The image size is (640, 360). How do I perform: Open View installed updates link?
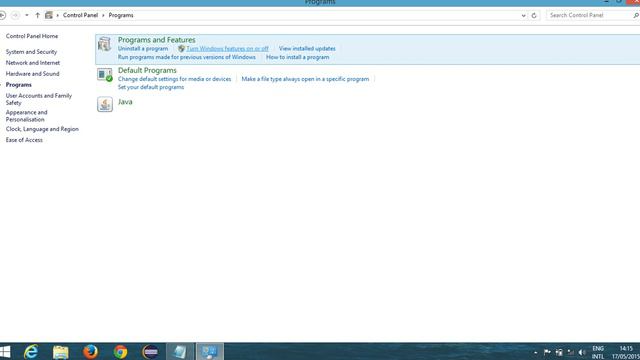307,49
